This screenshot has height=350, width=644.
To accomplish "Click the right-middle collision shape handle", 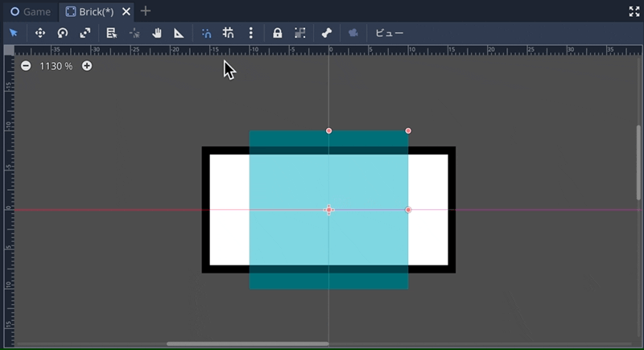I will click(408, 210).
